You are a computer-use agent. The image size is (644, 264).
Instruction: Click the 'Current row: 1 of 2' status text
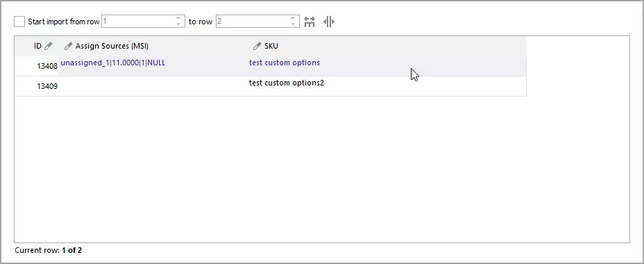click(x=48, y=250)
